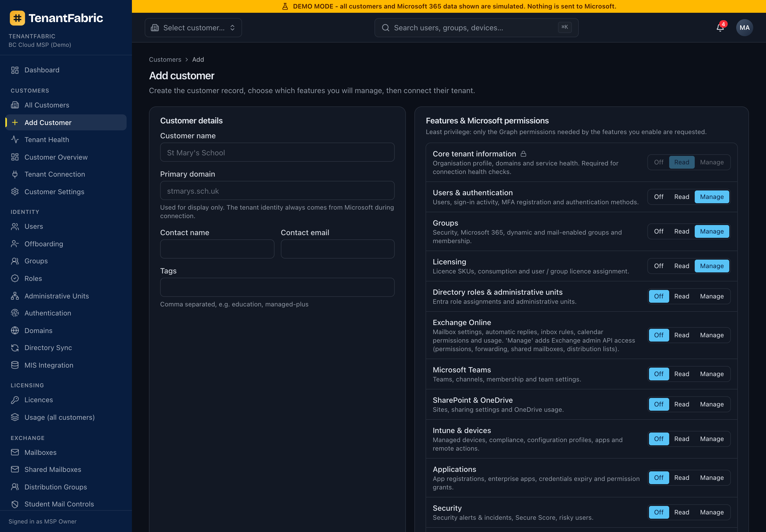
Task: Click the Contact name input field
Action: (217, 249)
